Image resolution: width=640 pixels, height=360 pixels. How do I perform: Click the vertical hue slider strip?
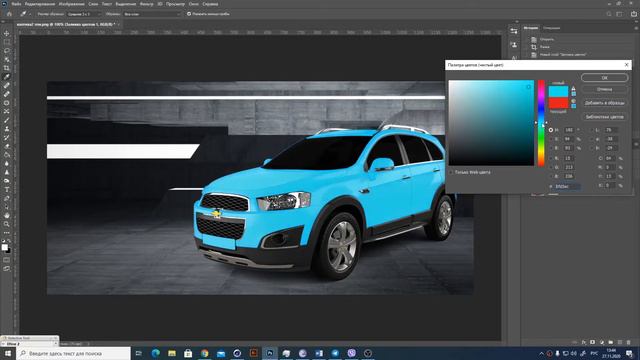click(541, 123)
